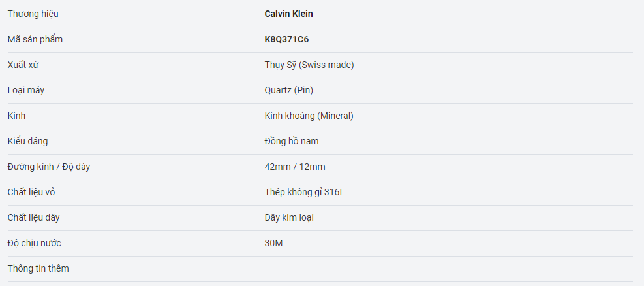Click the 'Kính' row label
This screenshot has height=286, width=644.
coord(16,116)
